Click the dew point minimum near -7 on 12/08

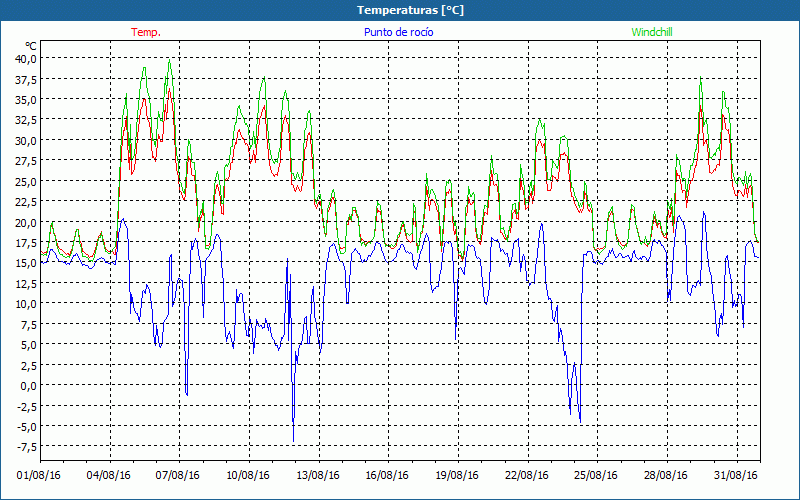[293, 441]
